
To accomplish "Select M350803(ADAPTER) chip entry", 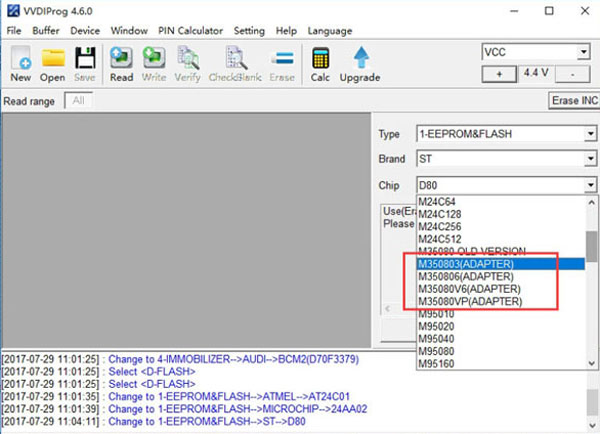I will 501,264.
